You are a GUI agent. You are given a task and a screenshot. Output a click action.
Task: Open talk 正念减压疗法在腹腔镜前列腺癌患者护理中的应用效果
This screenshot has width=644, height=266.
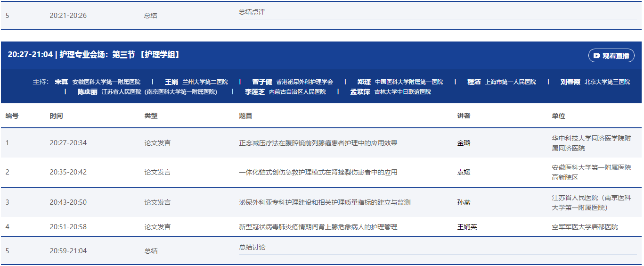click(318, 143)
